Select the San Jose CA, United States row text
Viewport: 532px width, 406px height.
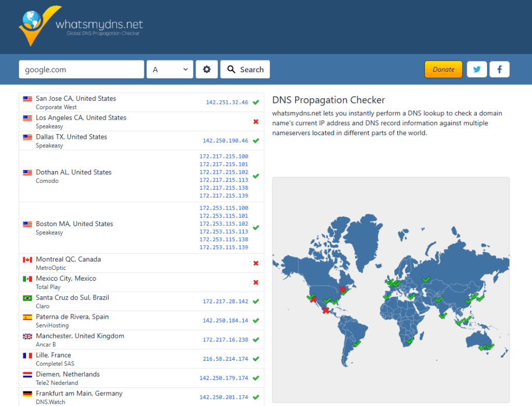pos(76,98)
